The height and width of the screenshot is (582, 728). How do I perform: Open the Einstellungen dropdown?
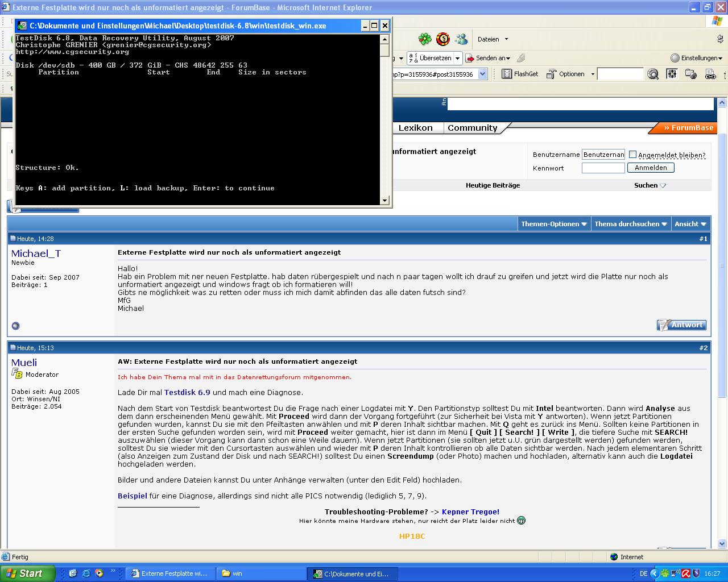[x=696, y=58]
